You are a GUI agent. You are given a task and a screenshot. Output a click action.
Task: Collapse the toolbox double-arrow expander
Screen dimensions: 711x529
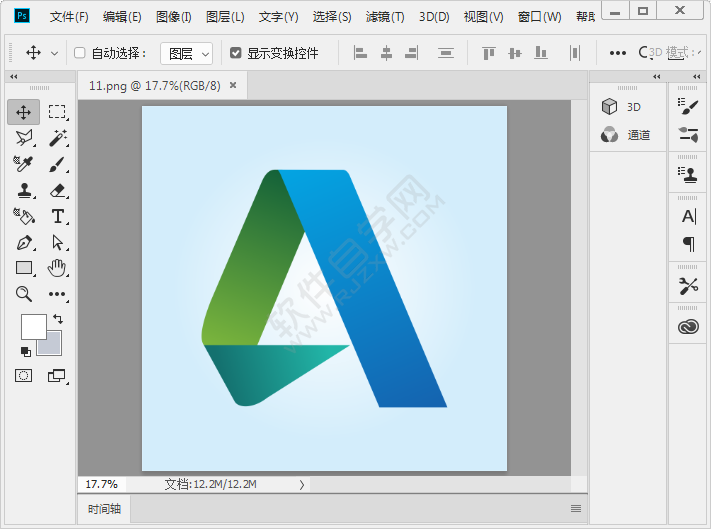[x=14, y=77]
